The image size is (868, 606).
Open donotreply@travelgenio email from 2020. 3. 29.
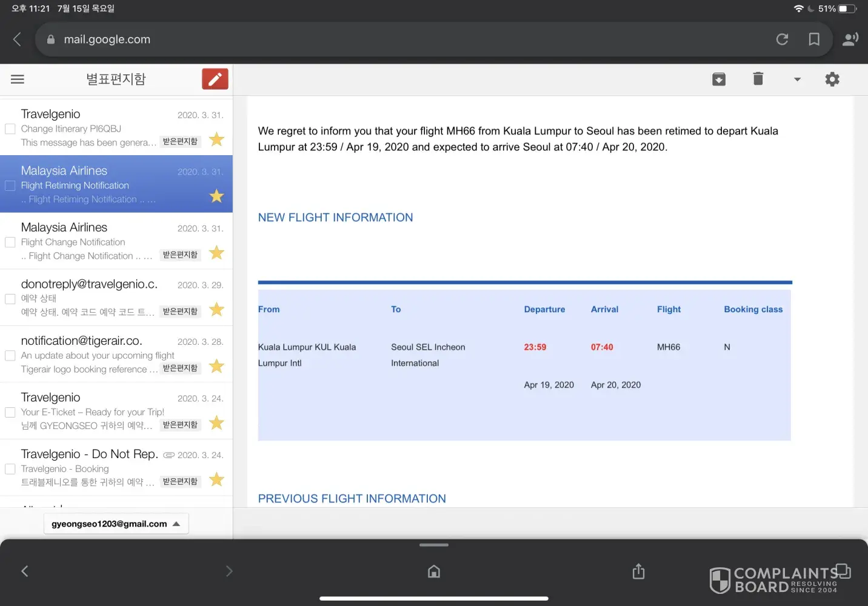coord(91,297)
